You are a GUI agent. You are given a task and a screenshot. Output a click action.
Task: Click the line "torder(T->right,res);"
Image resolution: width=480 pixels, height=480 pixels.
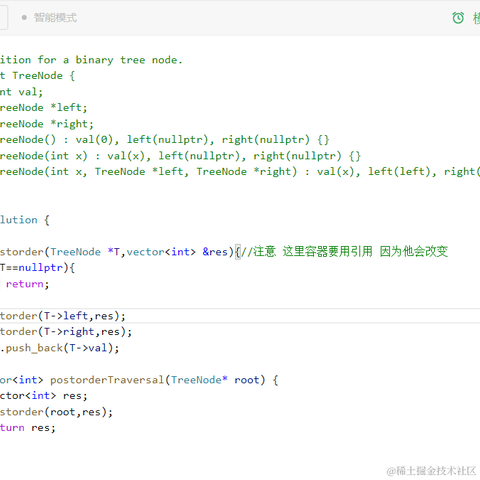tap(66, 332)
